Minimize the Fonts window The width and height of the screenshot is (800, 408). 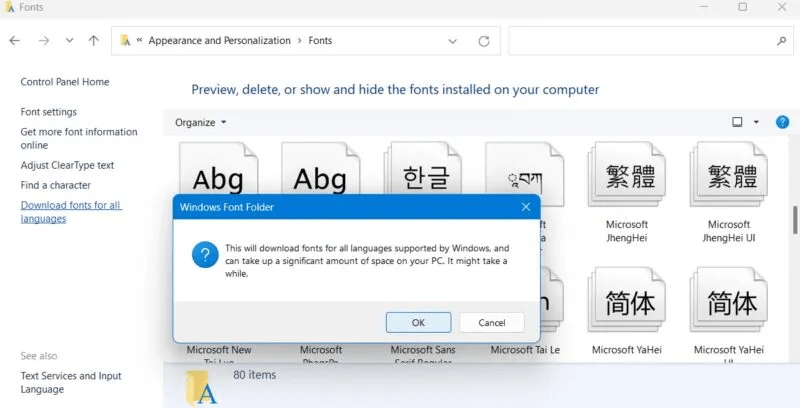pyautogui.click(x=704, y=7)
